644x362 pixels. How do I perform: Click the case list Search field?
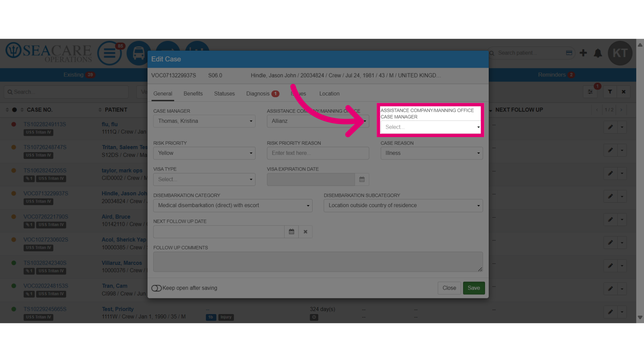[66, 92]
